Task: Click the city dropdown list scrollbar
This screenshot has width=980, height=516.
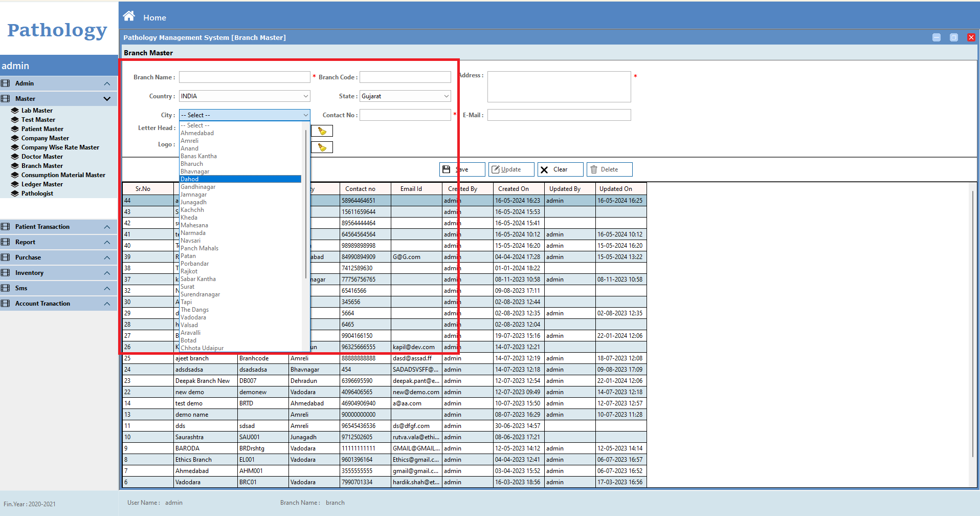Action: (306, 205)
